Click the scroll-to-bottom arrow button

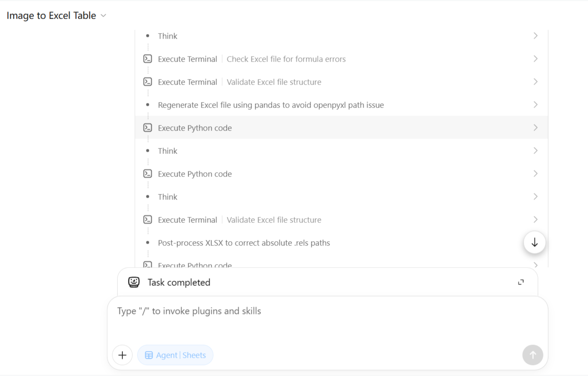pos(535,242)
